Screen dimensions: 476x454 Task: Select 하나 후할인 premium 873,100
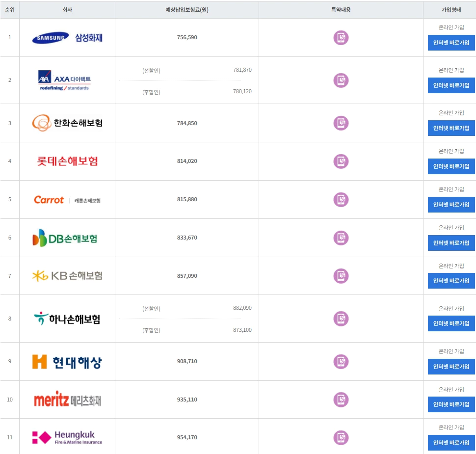(x=242, y=330)
